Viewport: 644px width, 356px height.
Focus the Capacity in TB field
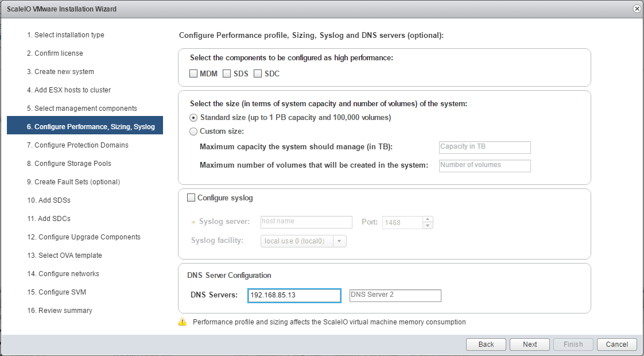click(484, 147)
